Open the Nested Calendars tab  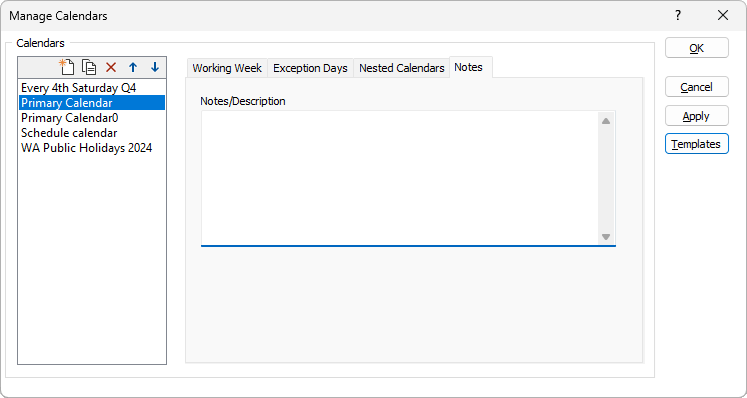[402, 68]
